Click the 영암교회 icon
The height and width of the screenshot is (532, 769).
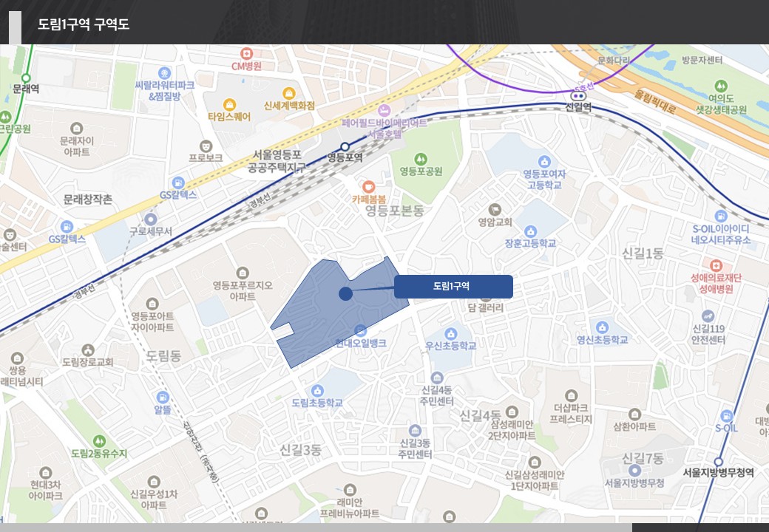click(x=495, y=210)
